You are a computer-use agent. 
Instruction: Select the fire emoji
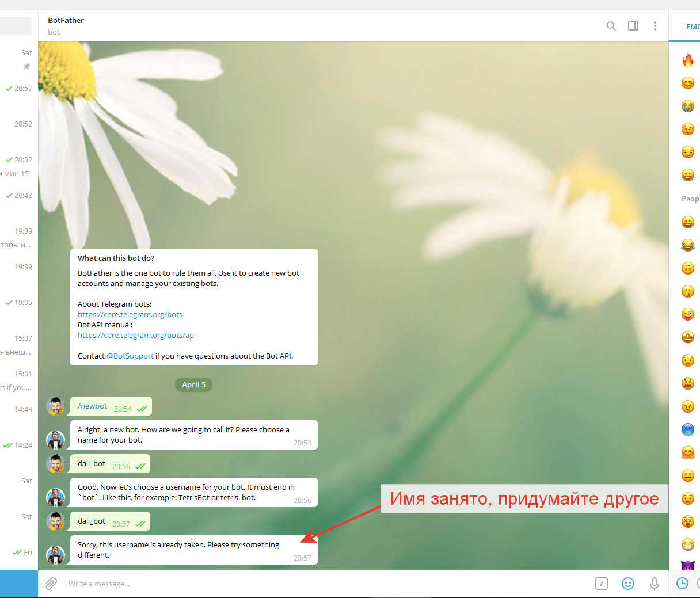click(688, 60)
